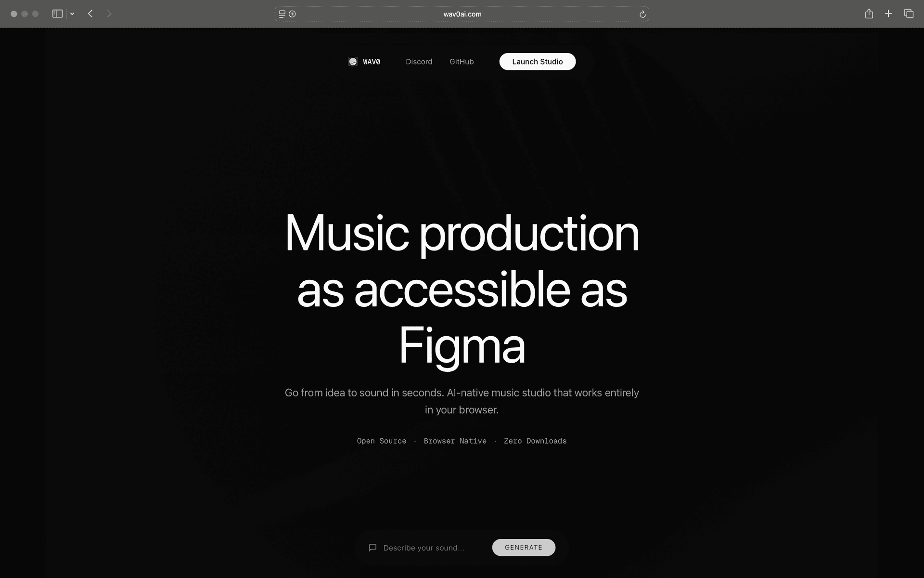Go forward to the next page

[x=109, y=14]
